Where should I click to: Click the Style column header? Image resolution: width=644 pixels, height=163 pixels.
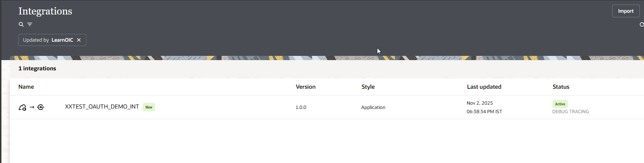[x=368, y=87]
